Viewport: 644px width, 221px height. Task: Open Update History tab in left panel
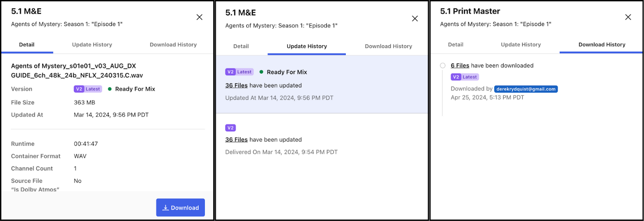click(92, 45)
